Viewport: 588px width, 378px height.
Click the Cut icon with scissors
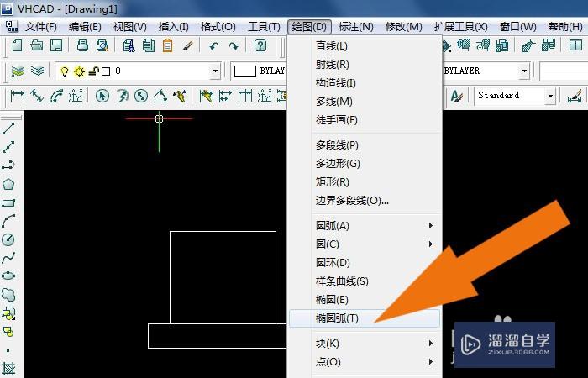129,45
